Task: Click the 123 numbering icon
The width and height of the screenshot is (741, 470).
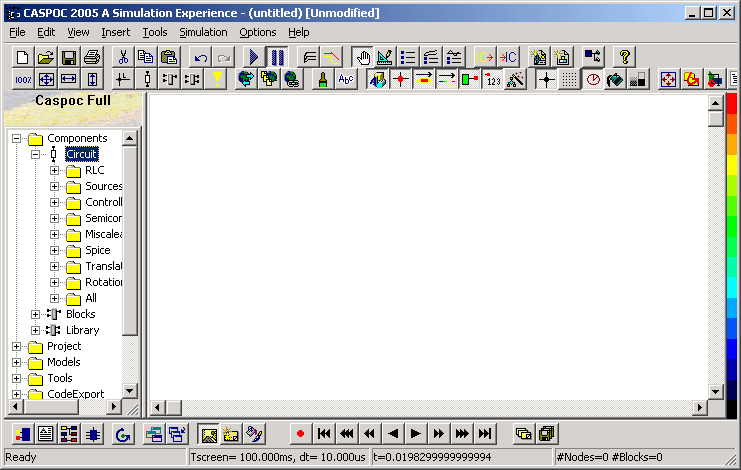Action: point(493,79)
